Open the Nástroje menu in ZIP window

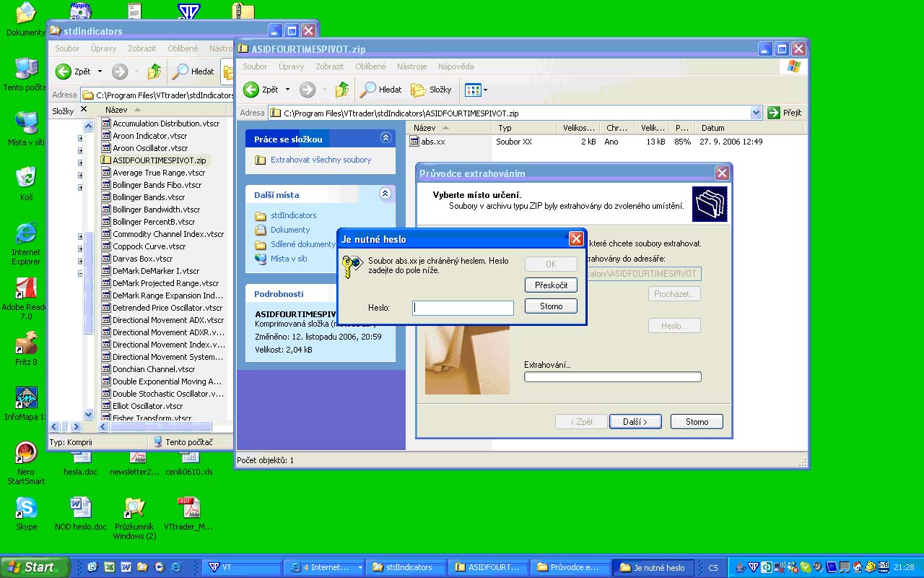pos(411,66)
